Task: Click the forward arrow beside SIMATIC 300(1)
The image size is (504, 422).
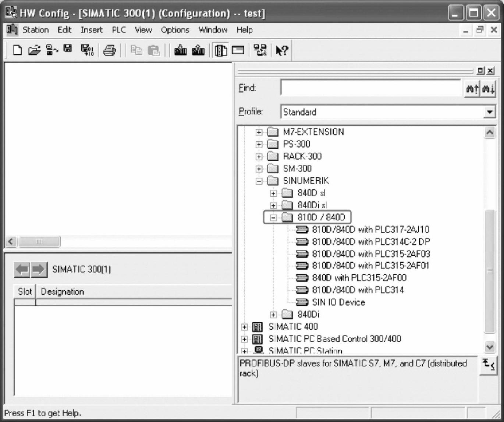Action: 39,269
